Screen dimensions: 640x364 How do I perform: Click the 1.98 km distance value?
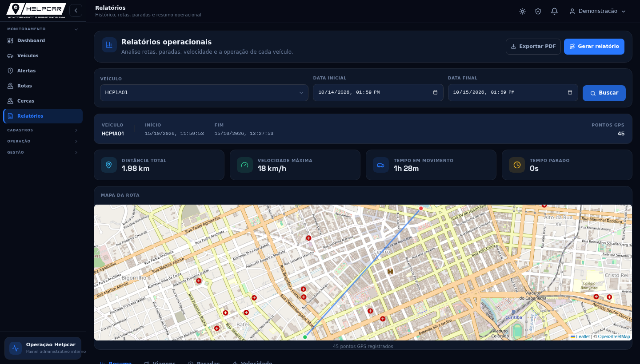coord(136,169)
